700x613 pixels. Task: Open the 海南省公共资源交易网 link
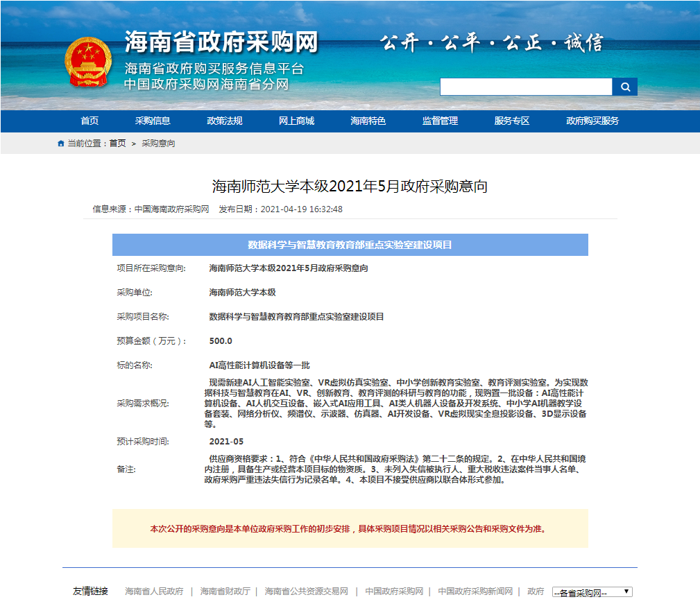[x=306, y=591]
